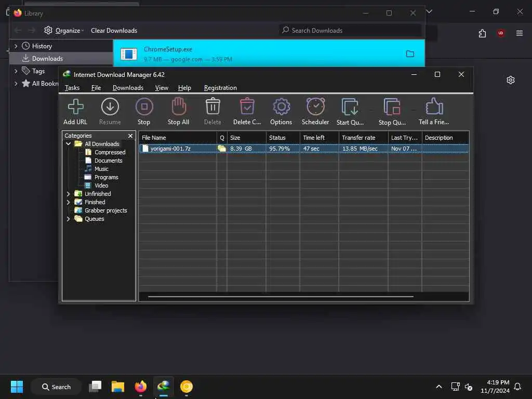Open the Downloads menu
Screen dimensions: 532x399
[128, 88]
